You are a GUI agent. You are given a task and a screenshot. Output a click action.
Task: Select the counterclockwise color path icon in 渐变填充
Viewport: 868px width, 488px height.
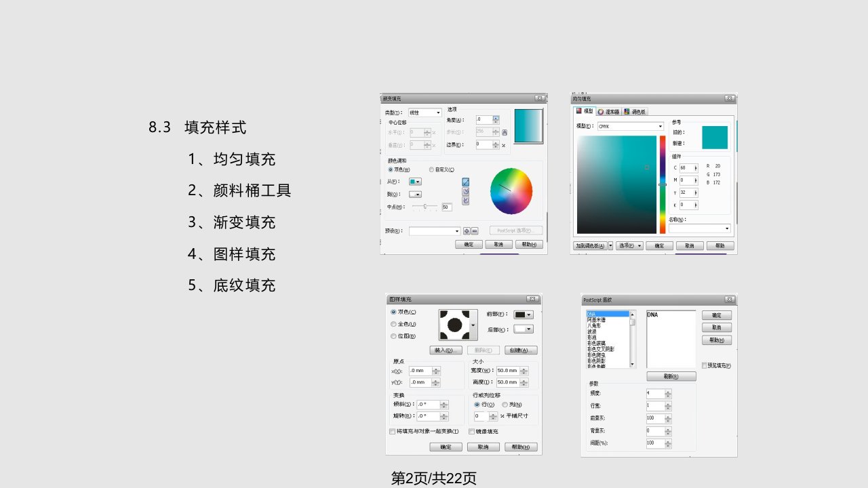tap(466, 191)
